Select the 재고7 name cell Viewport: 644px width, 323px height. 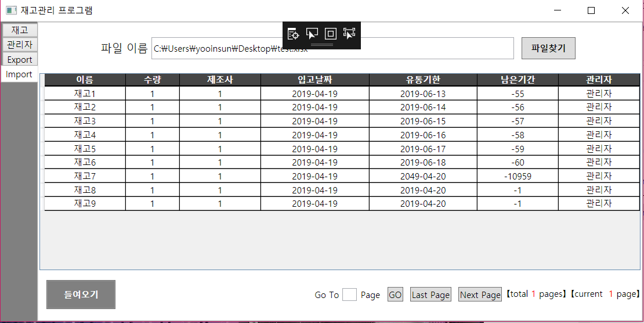point(85,176)
